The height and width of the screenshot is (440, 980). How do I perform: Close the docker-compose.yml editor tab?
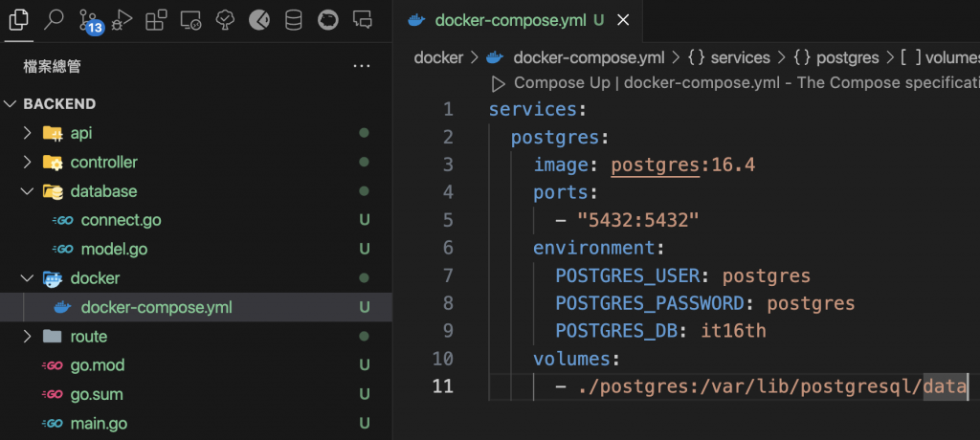(x=622, y=21)
